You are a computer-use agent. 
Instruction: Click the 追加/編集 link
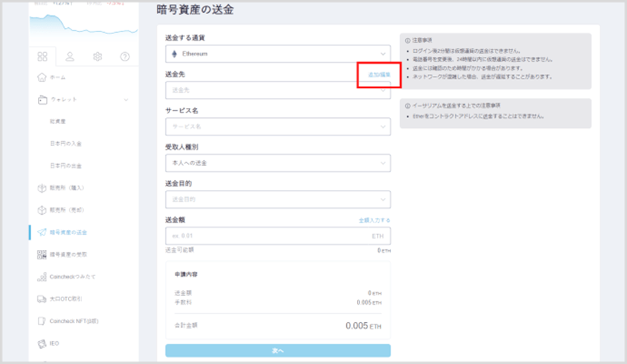click(x=379, y=75)
